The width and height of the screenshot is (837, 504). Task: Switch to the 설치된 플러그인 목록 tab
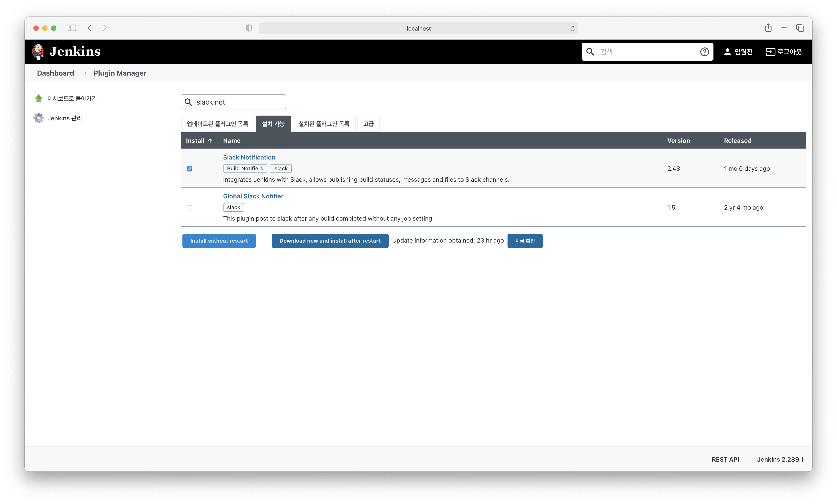point(324,124)
